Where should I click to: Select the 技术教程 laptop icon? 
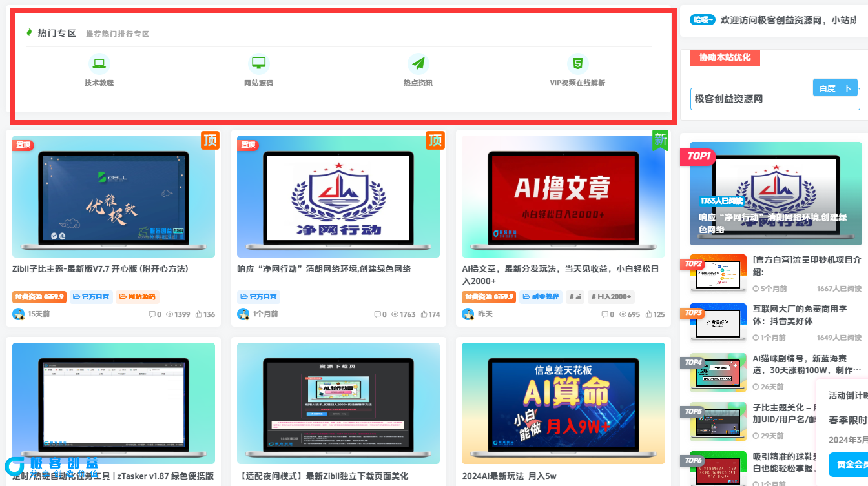(99, 63)
